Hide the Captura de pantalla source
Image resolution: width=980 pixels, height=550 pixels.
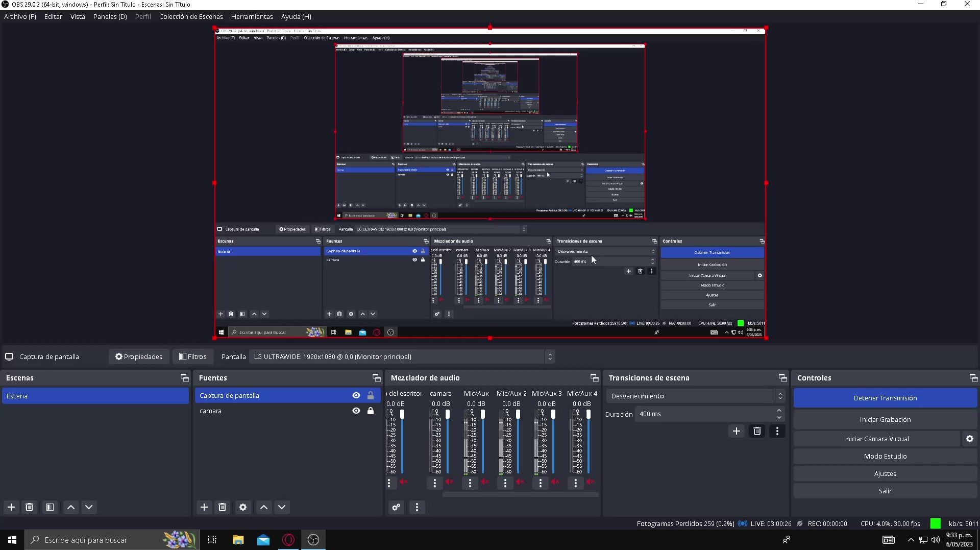click(x=356, y=395)
